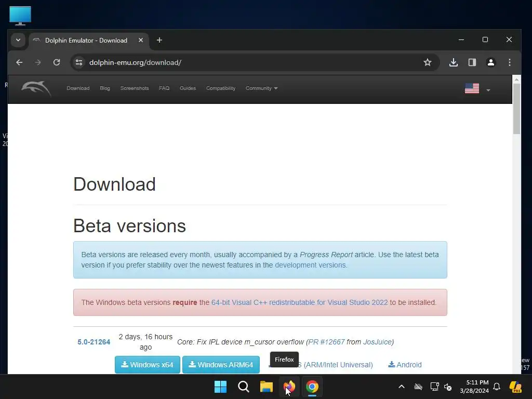Follow the development versions link

coord(311,265)
